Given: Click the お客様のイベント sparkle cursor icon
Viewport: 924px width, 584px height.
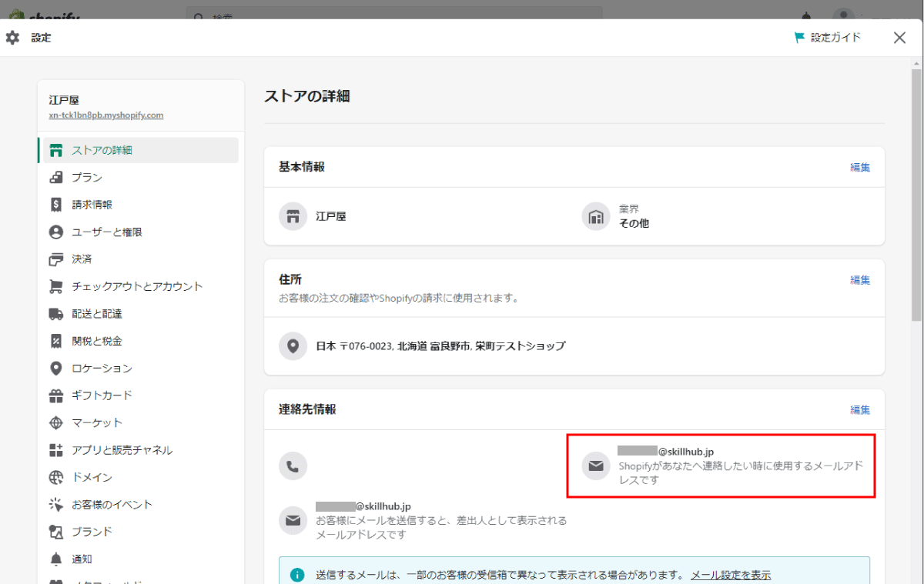Looking at the screenshot, I should coord(56,505).
